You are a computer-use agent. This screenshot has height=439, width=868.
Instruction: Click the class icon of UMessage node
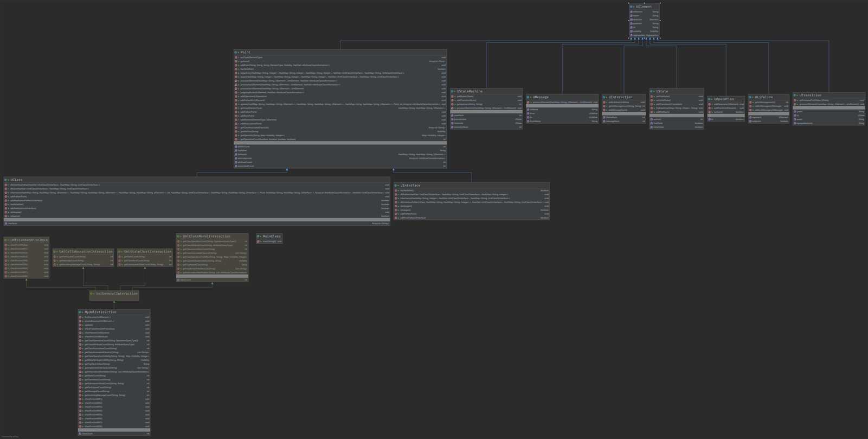pyautogui.click(x=529, y=97)
